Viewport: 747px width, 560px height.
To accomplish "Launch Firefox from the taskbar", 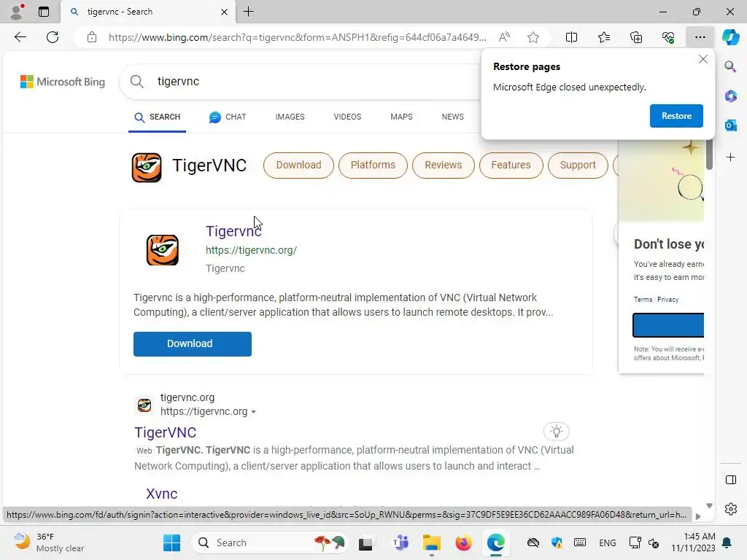I will 463,542.
